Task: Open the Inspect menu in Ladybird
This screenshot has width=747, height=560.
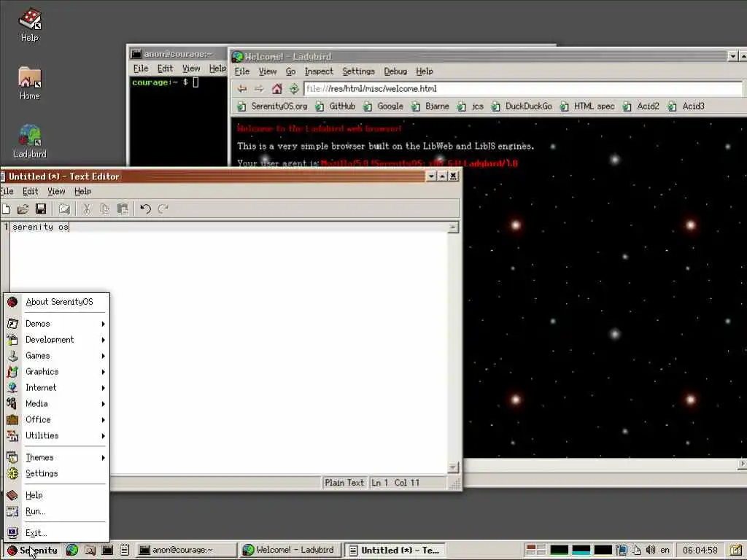Action: (x=319, y=71)
